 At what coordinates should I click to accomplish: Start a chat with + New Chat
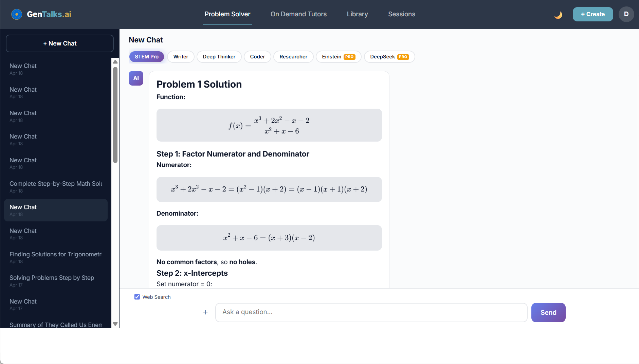60,43
